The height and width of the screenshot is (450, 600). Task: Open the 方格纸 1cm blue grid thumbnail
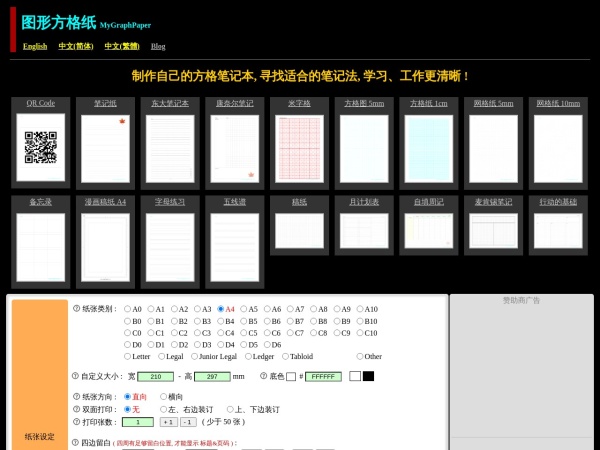click(x=428, y=147)
